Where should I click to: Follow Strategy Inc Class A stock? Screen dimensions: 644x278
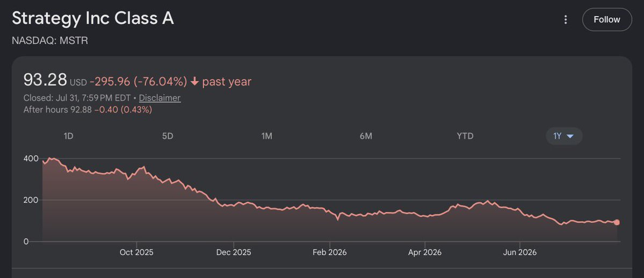pos(606,19)
